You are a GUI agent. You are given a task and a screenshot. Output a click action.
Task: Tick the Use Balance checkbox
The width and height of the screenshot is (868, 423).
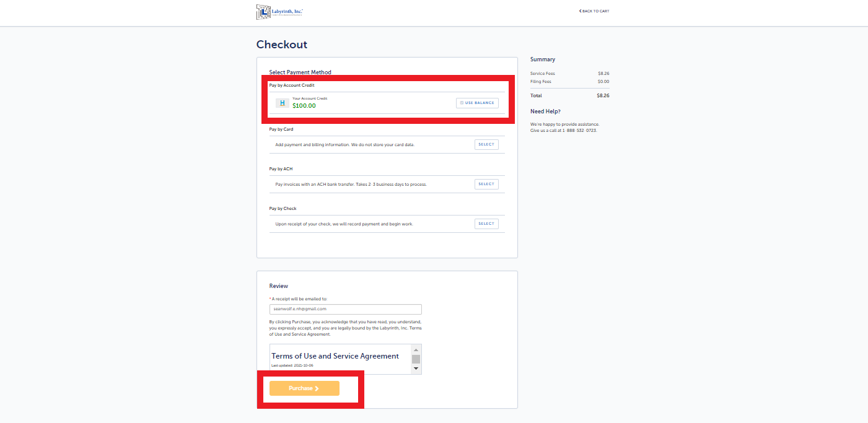[462, 103]
